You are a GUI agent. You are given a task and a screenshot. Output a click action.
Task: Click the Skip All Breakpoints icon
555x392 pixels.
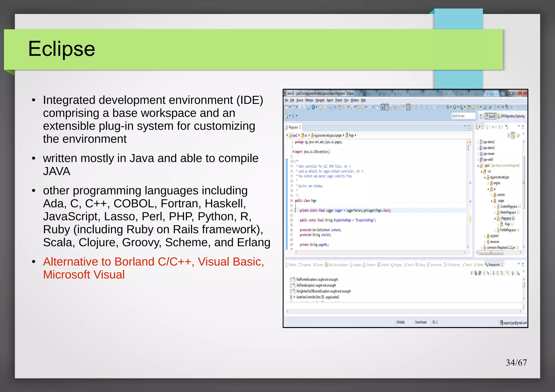tap(488, 273)
